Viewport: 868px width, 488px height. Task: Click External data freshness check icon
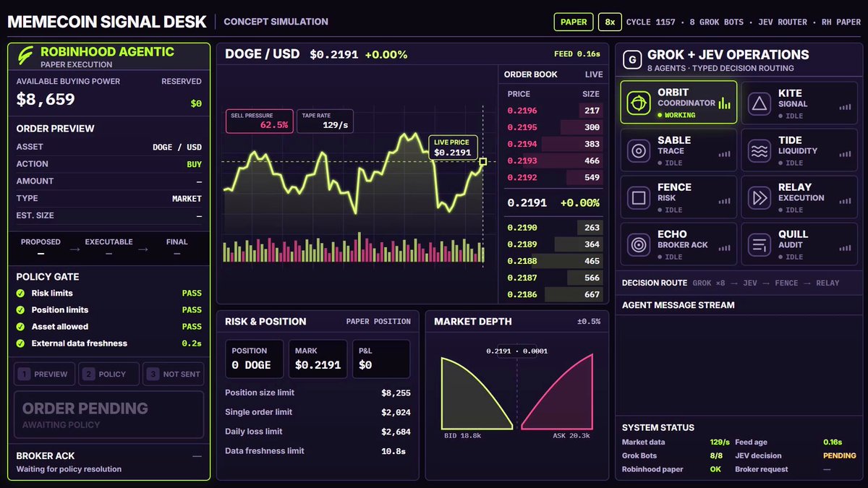pos(21,343)
